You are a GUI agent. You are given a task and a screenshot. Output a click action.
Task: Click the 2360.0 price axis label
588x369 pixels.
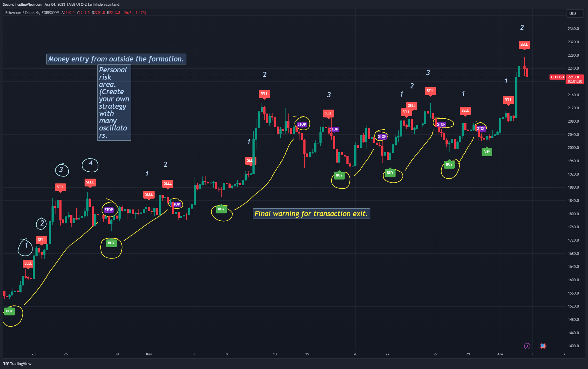pos(573,29)
